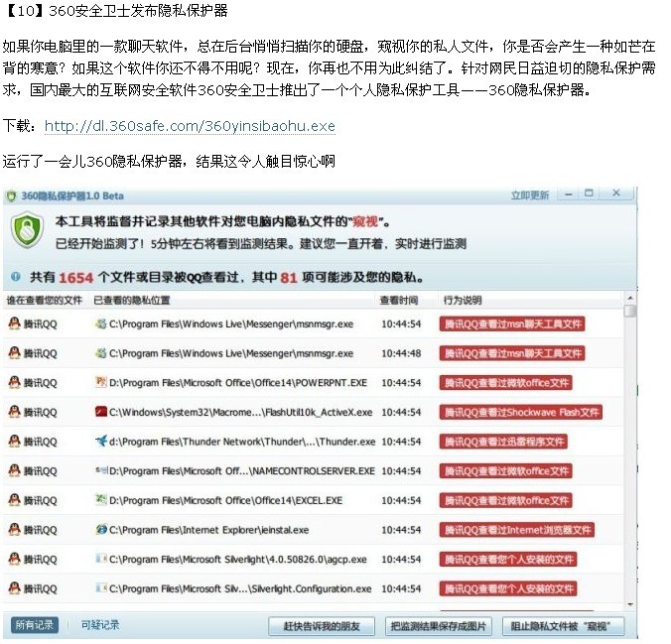Click the file icon before Silverlight.Configuration.exe path
The width and height of the screenshot is (671, 644).
pos(101,588)
